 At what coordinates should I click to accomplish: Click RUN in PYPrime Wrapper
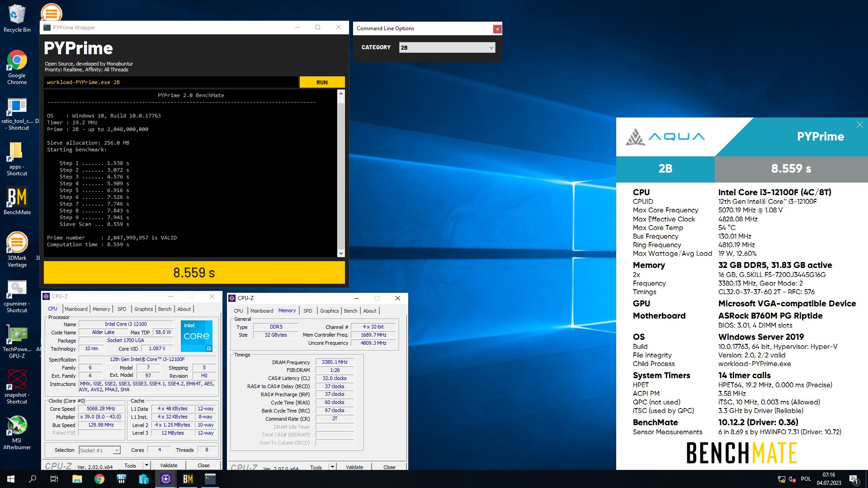[322, 82]
